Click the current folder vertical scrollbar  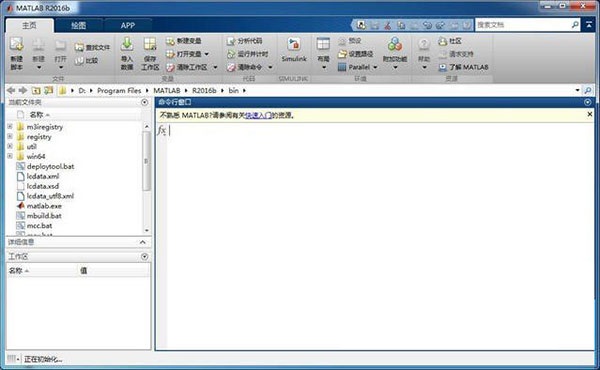pyautogui.click(x=147, y=161)
